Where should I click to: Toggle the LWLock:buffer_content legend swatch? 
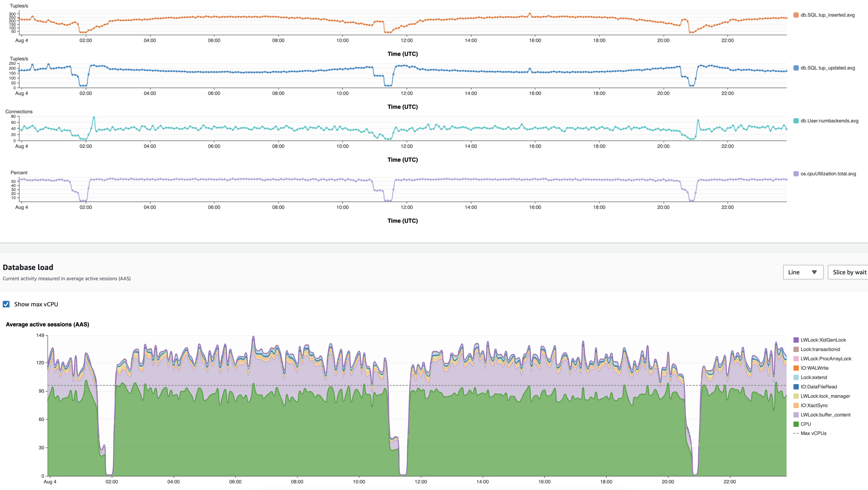pyautogui.click(x=796, y=415)
